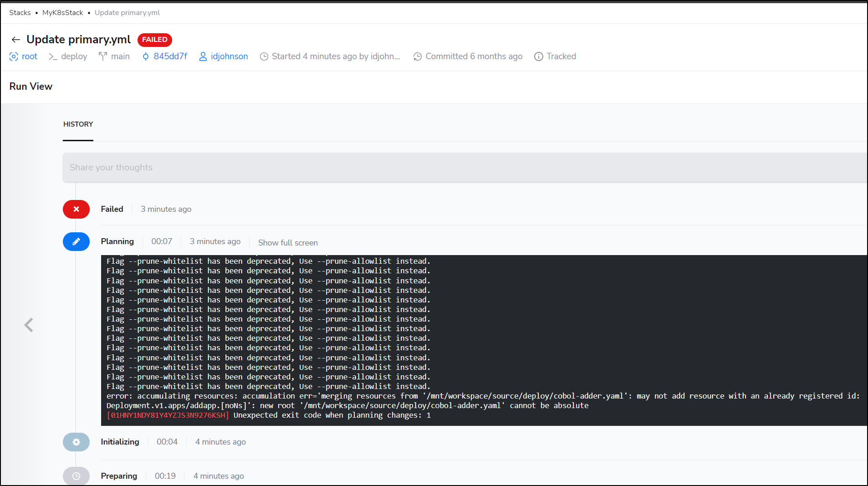Click the FAILED status badge
This screenshot has width=868, height=486.
click(155, 40)
